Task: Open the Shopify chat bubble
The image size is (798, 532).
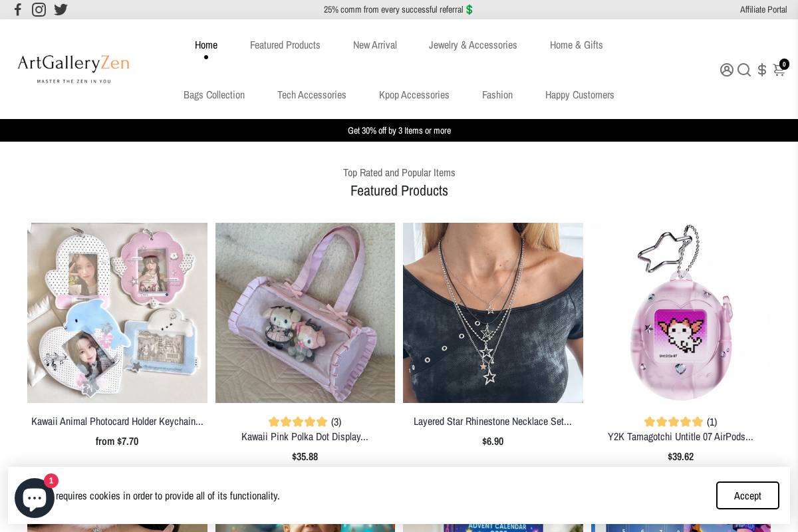Action: click(35, 497)
